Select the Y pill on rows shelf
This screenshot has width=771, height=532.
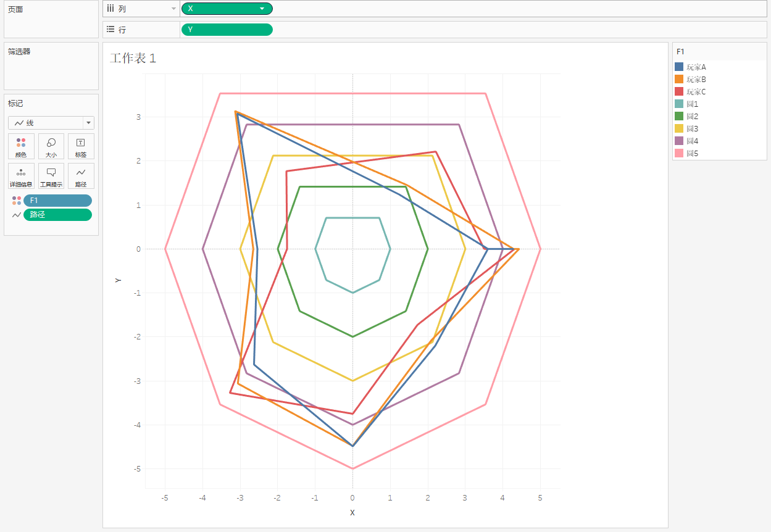pyautogui.click(x=227, y=30)
